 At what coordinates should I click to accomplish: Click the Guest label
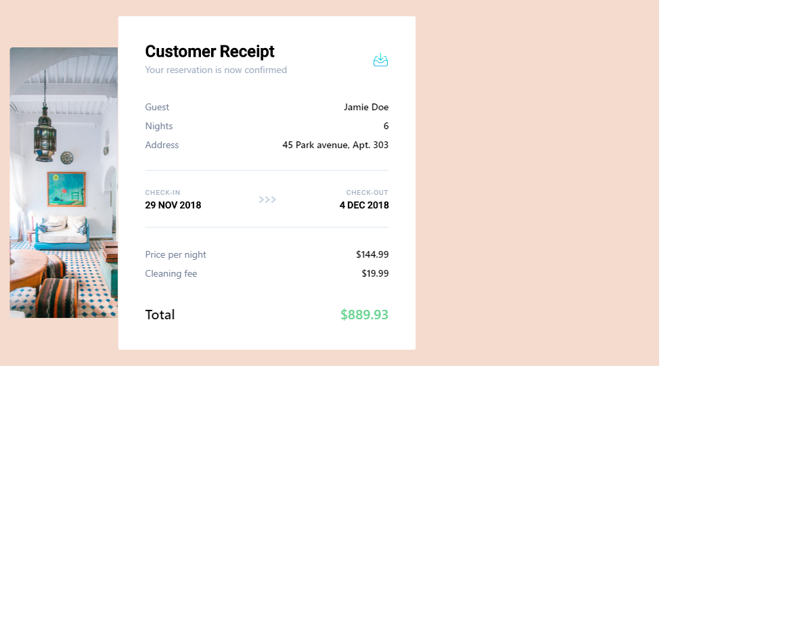point(157,107)
